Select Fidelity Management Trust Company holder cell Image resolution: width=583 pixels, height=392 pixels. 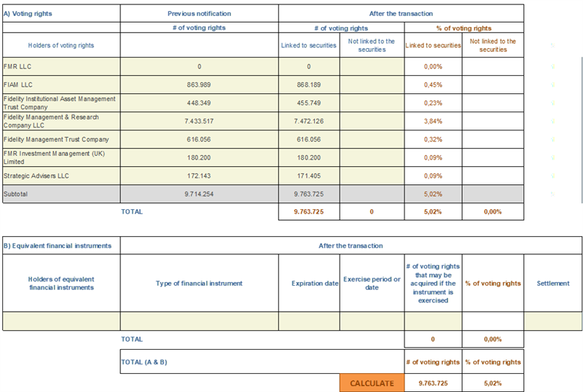(61, 139)
